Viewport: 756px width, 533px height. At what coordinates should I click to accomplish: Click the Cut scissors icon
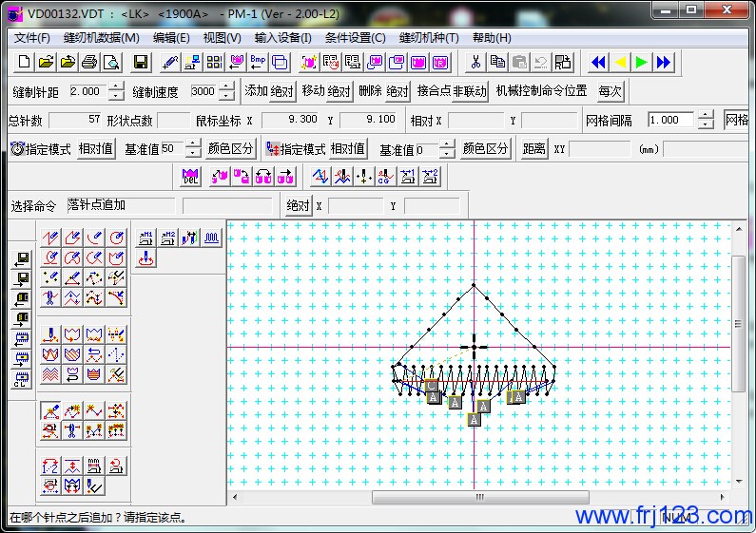475,63
